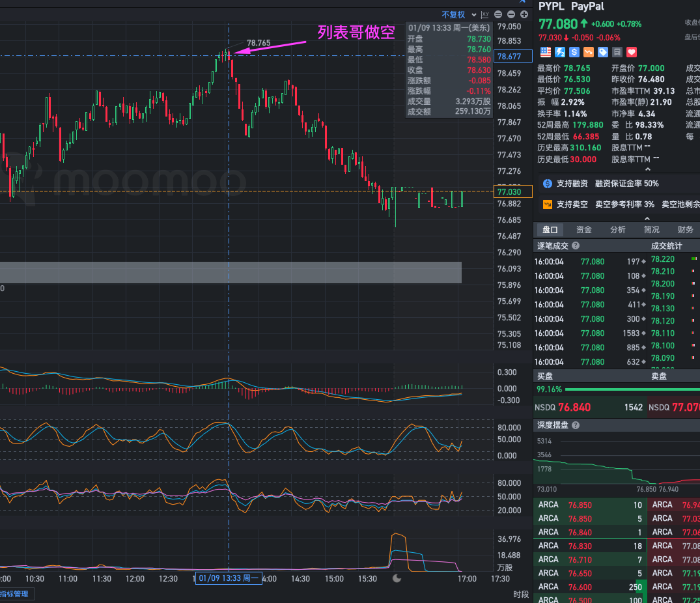This screenshot has width=700, height=603.
Task: Click the 52周最高 179.880 value
Action: point(588,125)
